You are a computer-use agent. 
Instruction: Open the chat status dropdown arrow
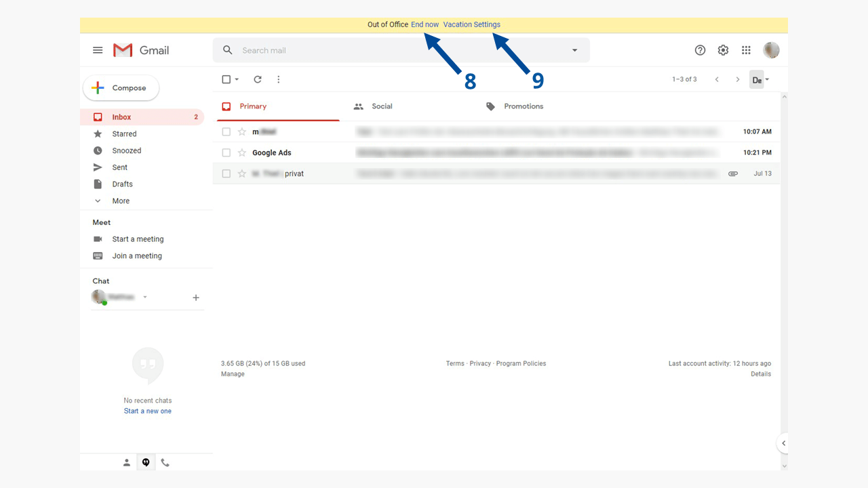pos(145,297)
